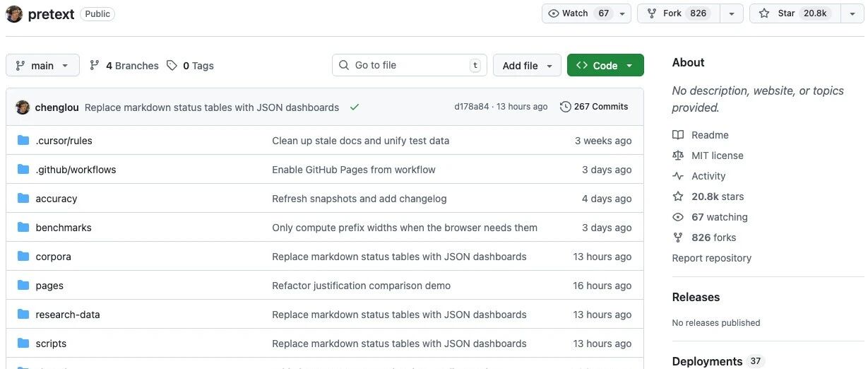
Task: Open the Star lists dropdown arrow
Action: click(x=853, y=13)
